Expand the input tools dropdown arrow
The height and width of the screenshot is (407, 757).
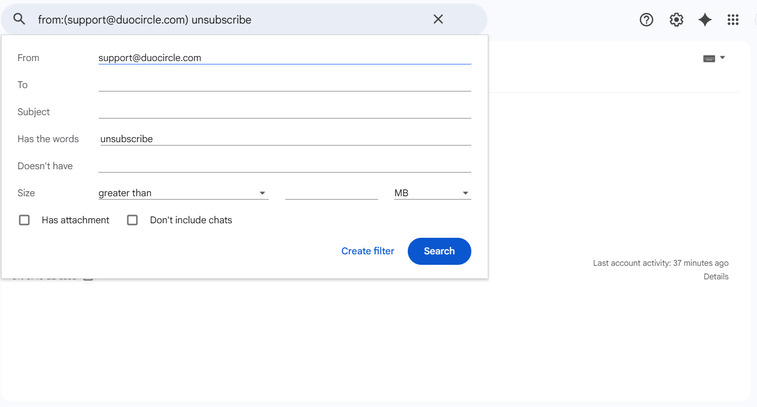tap(722, 57)
